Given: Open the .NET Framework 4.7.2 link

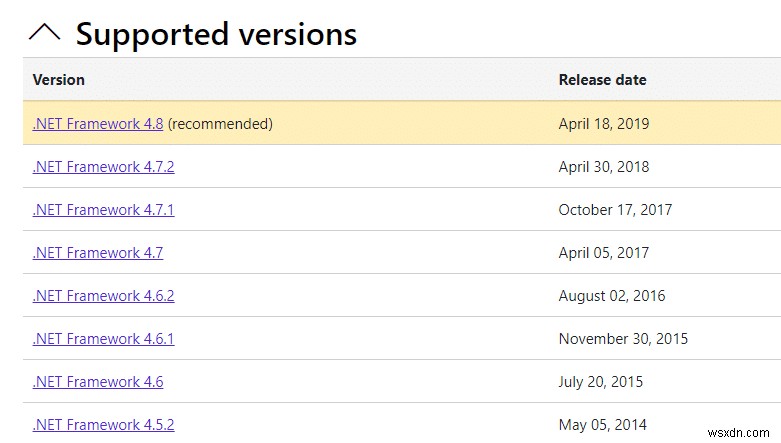Looking at the screenshot, I should 103,167.
